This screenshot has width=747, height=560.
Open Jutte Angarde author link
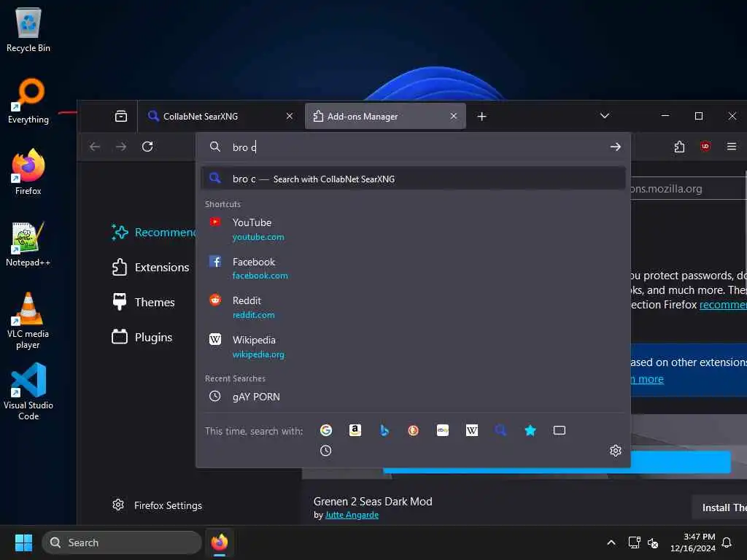click(x=352, y=515)
